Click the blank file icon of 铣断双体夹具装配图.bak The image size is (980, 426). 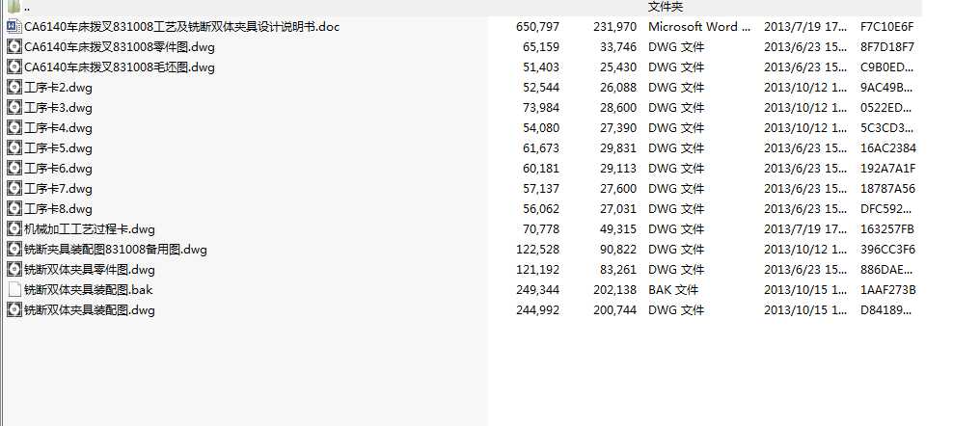click(14, 290)
